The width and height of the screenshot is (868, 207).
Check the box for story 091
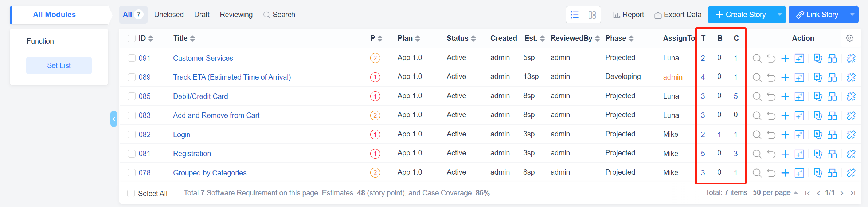[x=132, y=58]
